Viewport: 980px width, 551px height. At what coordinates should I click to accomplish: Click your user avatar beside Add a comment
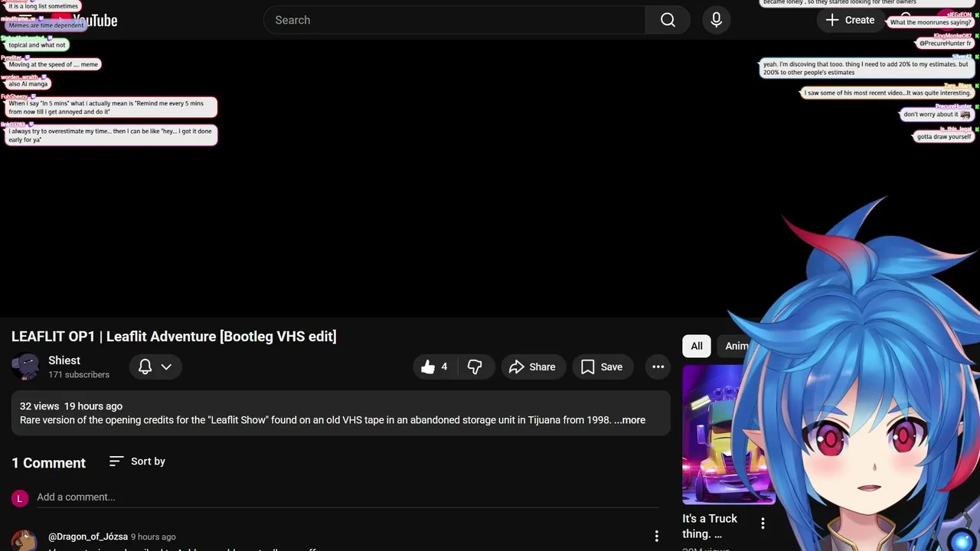coord(20,498)
